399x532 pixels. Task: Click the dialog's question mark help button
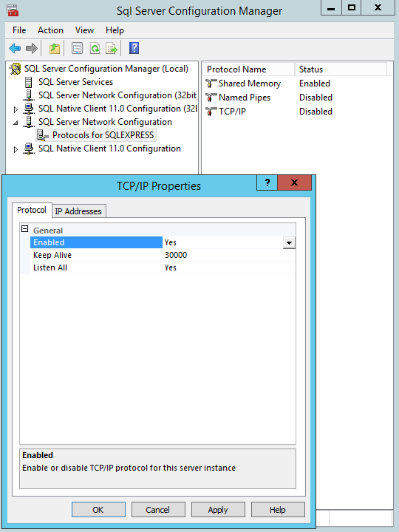click(267, 183)
